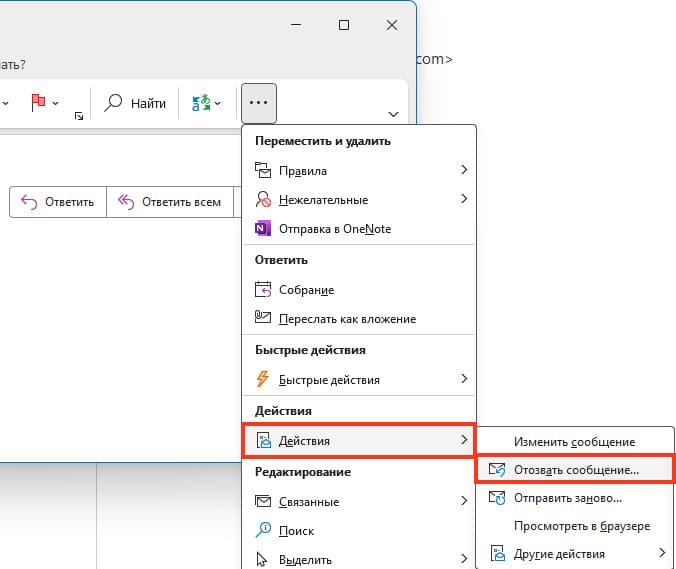This screenshot has height=569, width=676.
Task: Click the meeting calendar icon
Action: click(263, 289)
